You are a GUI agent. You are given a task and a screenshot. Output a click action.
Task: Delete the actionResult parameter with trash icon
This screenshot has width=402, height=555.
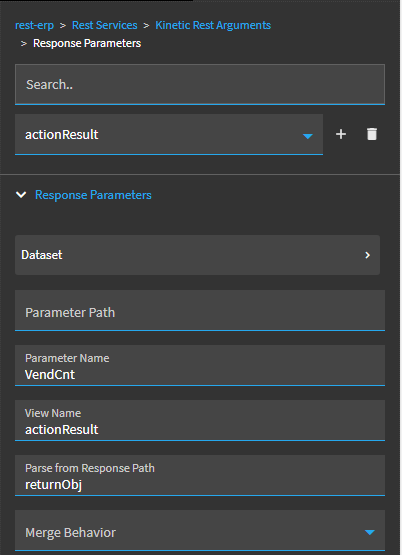(372, 134)
